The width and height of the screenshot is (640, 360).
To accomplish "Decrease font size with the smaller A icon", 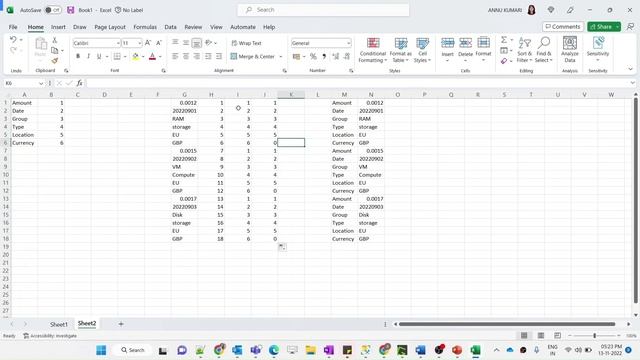I will (x=159, y=43).
